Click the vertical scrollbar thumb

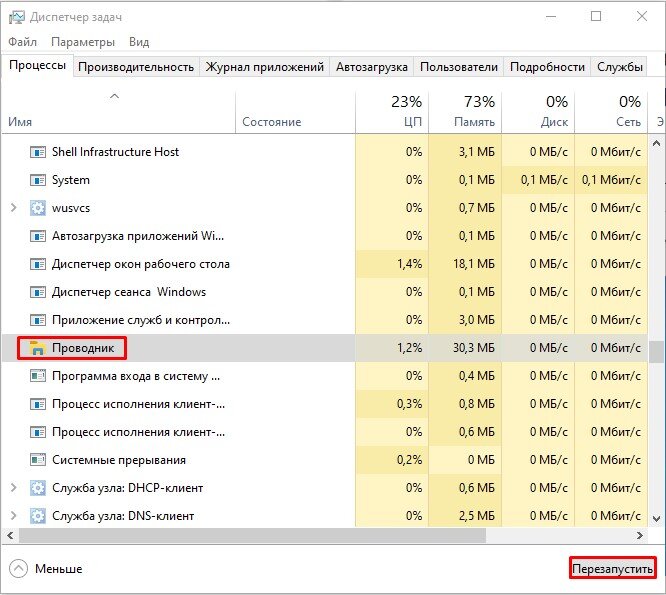tap(656, 352)
